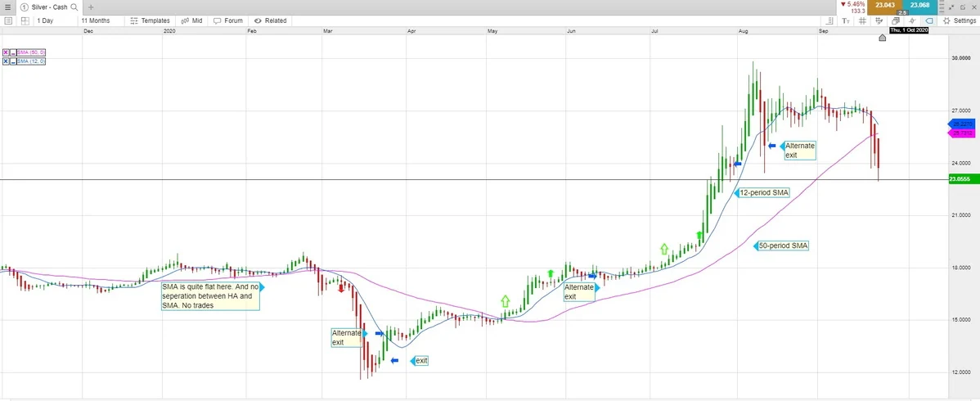The image size is (980, 401).
Task: Select the text annotation tool
Action: click(845, 20)
